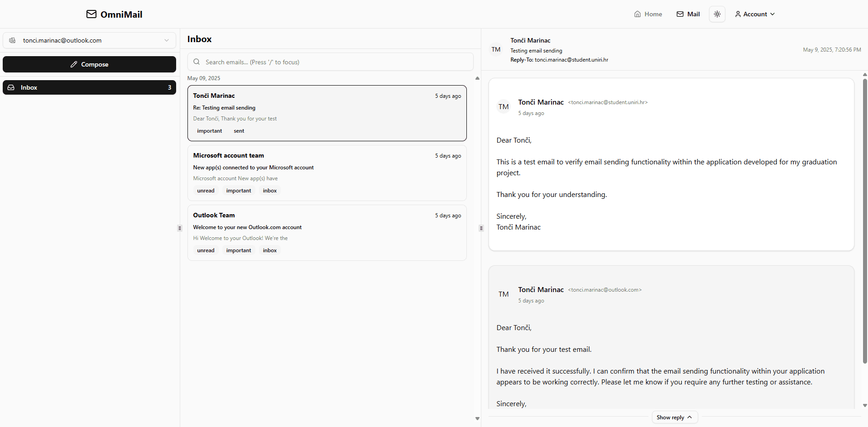Screen dimensions: 868x427
Task: Click the globe icon beside the account email
Action: [12, 40]
